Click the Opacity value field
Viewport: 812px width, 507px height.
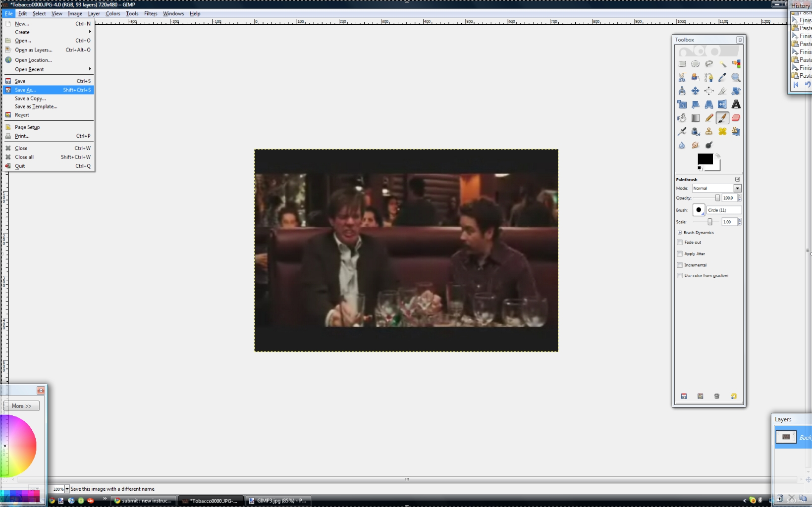coord(729,198)
